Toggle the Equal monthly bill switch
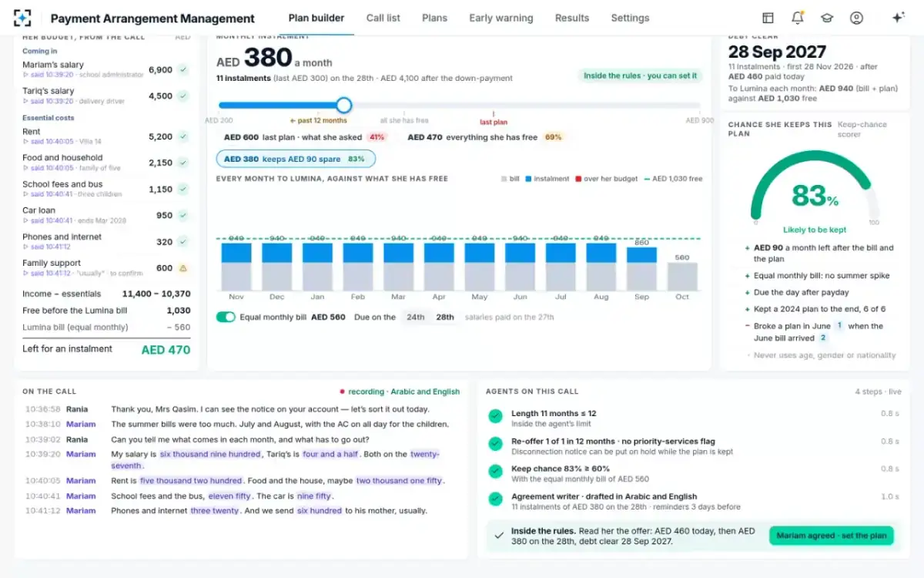 tap(226, 317)
